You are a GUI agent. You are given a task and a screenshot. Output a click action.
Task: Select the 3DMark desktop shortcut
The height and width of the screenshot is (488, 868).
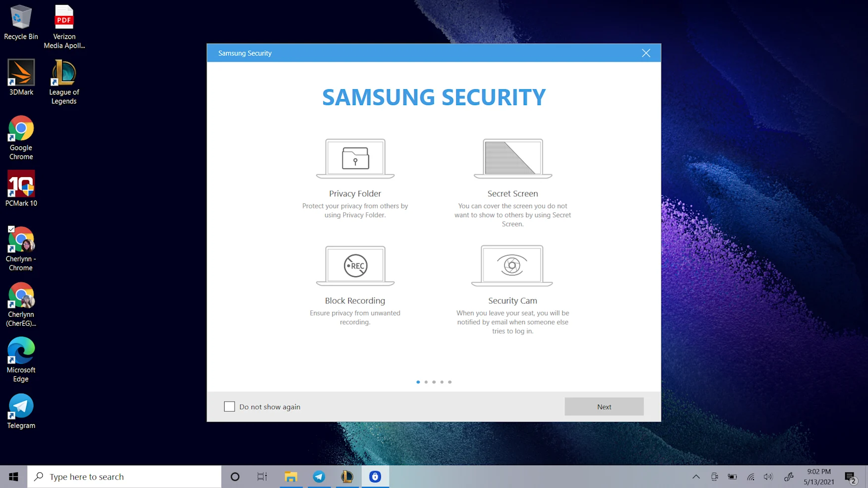pyautogui.click(x=21, y=77)
